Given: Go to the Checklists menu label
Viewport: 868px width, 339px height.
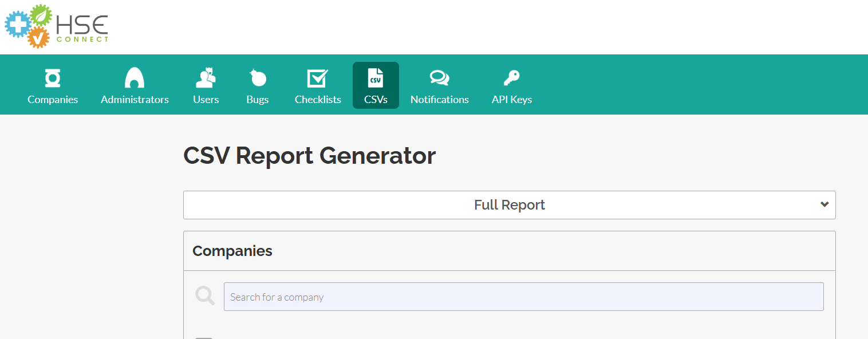Looking at the screenshot, I should pyautogui.click(x=318, y=100).
